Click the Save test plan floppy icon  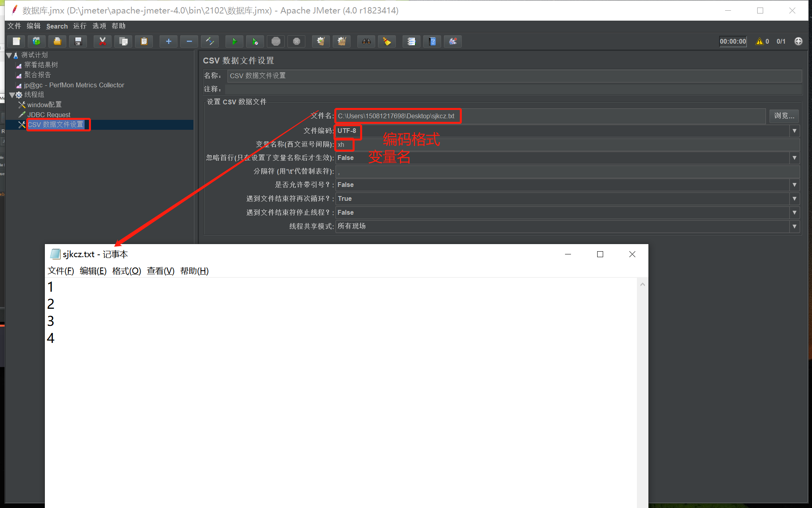78,41
